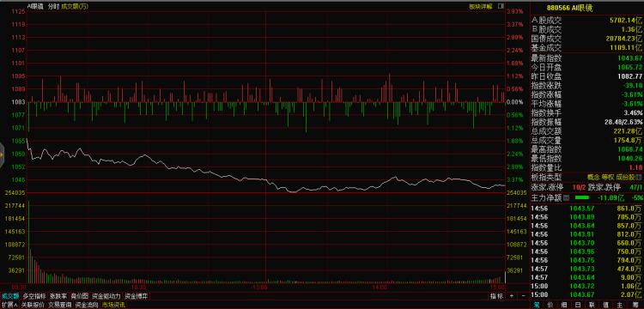The width and height of the screenshot is (644, 309).
Task: Open the 板块详解 link
Action: (x=481, y=6)
